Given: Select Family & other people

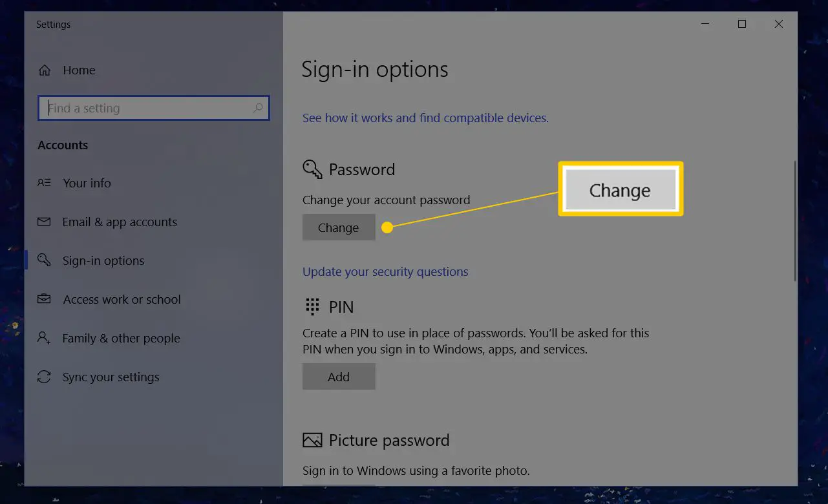Looking at the screenshot, I should (121, 338).
